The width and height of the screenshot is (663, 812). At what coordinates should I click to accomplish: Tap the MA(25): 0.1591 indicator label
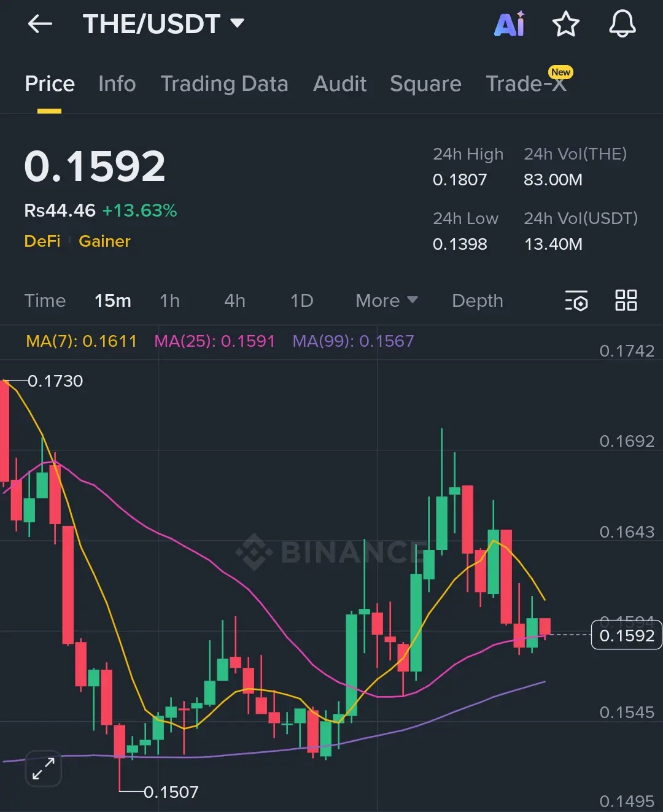point(214,341)
